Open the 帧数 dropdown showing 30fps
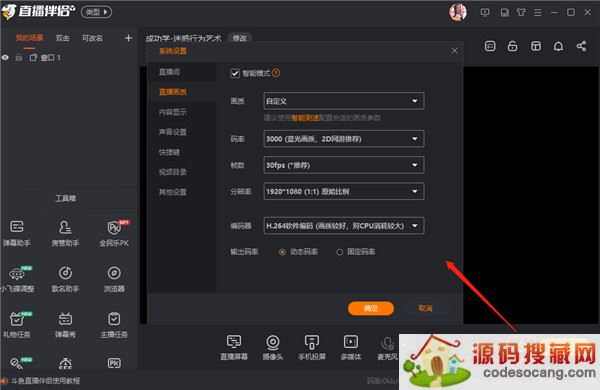Image resolution: width=600 pixels, height=390 pixels. (x=344, y=165)
